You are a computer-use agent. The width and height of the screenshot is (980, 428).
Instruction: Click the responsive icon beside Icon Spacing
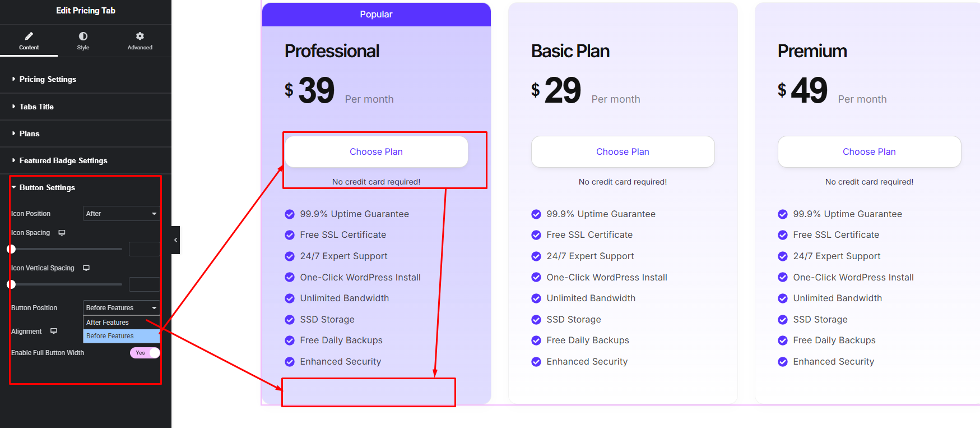pyautogui.click(x=62, y=233)
